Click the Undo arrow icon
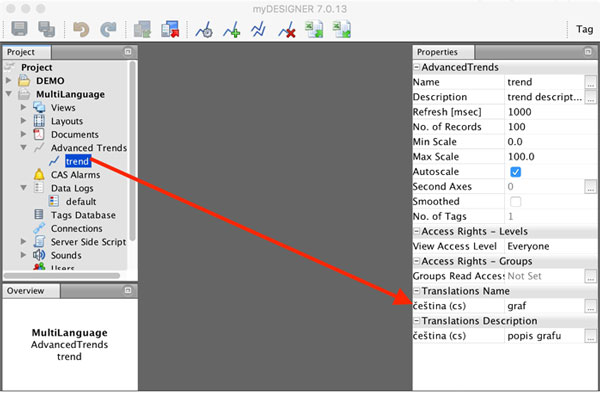Viewport: 600px width, 393px height. pyautogui.click(x=81, y=29)
